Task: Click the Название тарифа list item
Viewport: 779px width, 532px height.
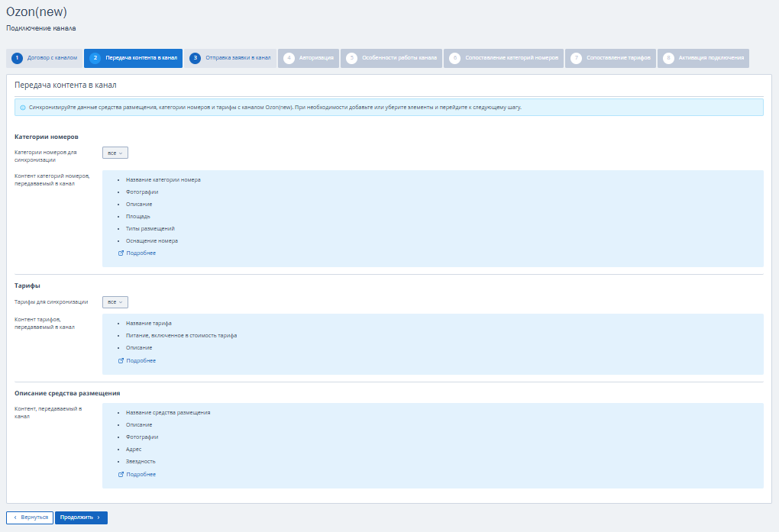Action: click(x=149, y=324)
